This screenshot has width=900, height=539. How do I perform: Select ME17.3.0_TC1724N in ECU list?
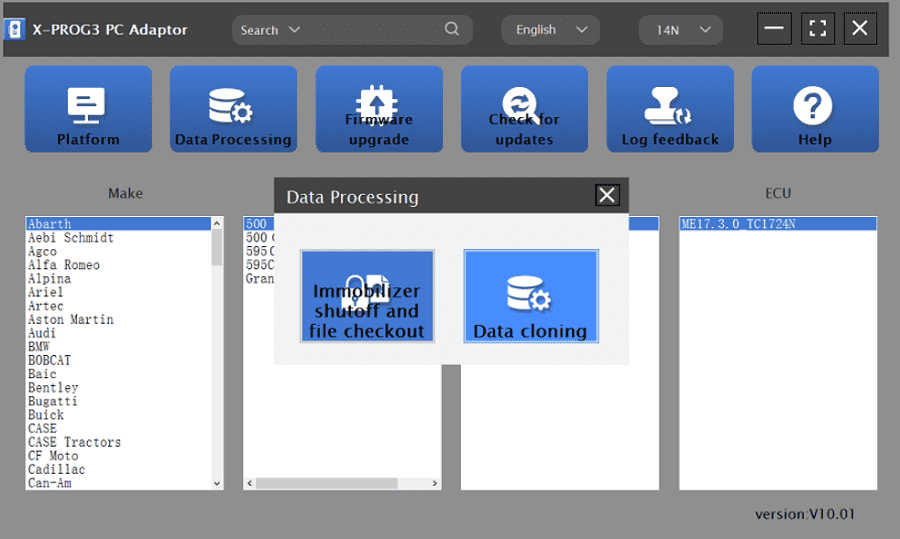click(778, 224)
